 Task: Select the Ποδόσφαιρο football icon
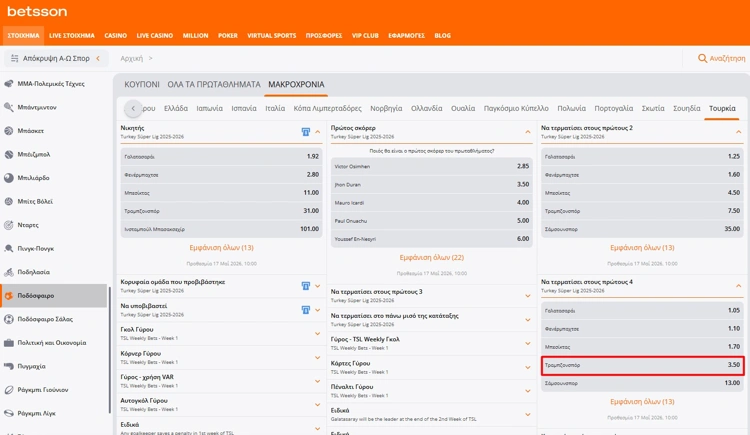9,296
